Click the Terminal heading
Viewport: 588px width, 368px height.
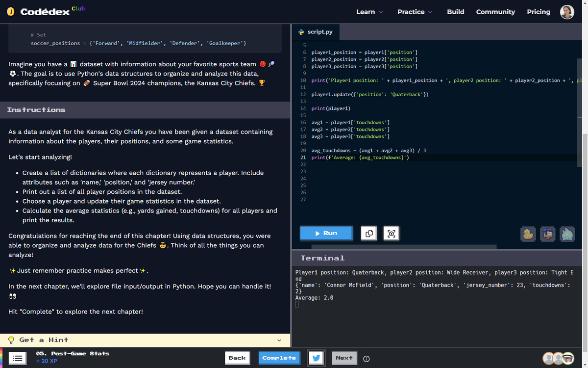point(322,258)
